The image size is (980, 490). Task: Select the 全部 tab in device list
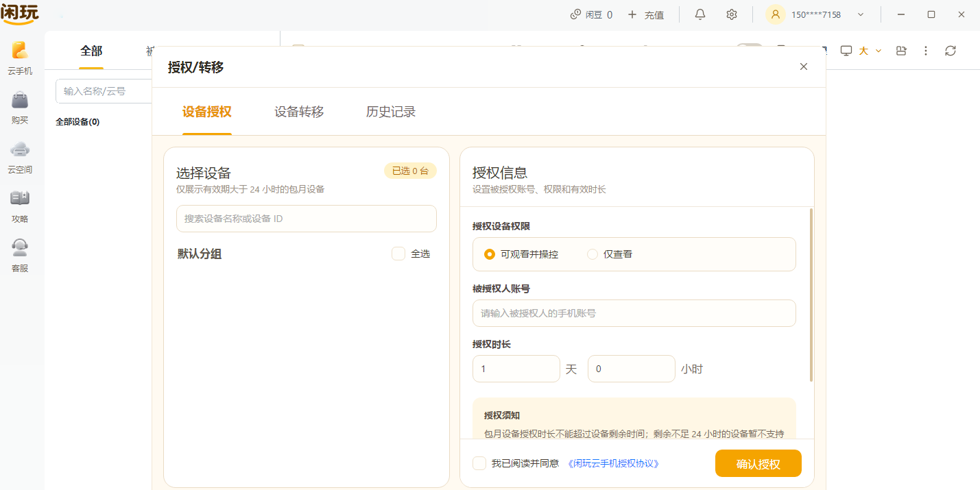[x=91, y=51]
